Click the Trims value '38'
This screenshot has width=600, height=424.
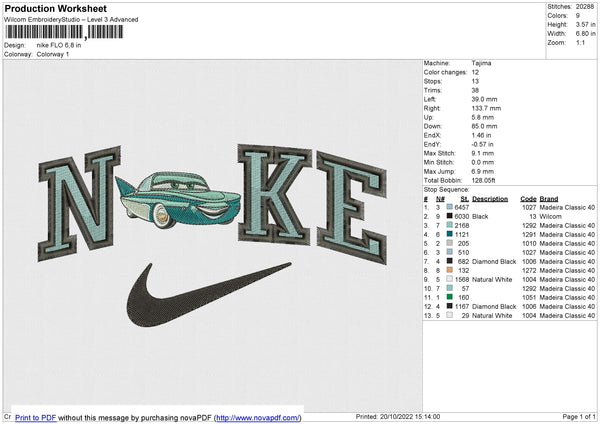(x=475, y=90)
